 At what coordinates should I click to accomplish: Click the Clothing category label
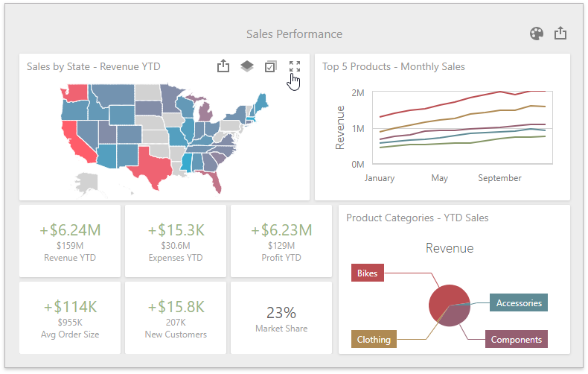374,340
